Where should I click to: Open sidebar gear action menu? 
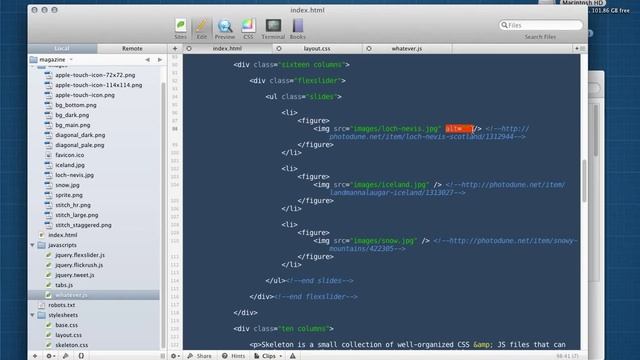[x=50, y=356]
